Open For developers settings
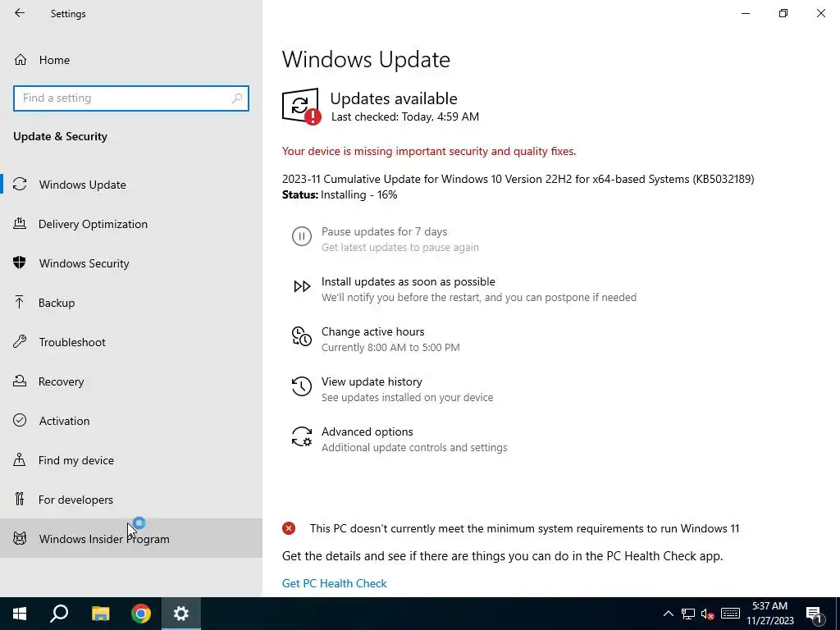 point(131,500)
